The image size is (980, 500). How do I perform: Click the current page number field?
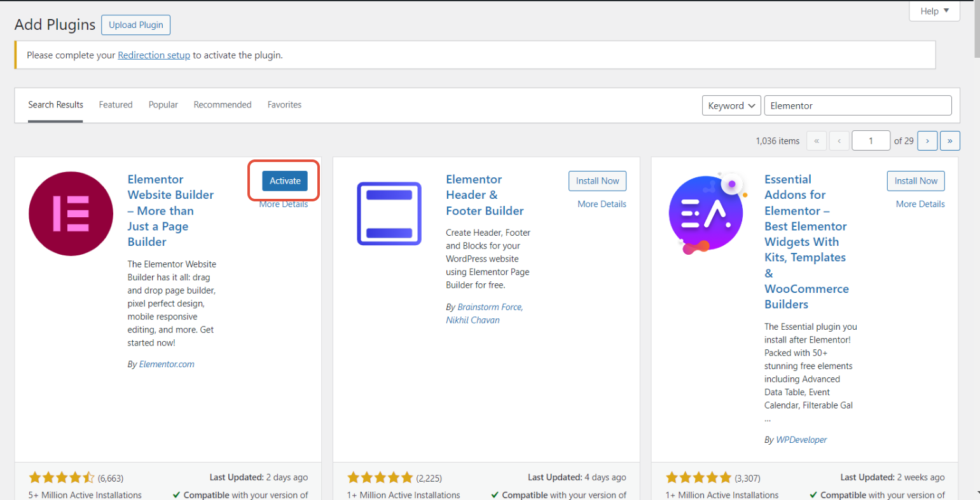click(x=871, y=141)
